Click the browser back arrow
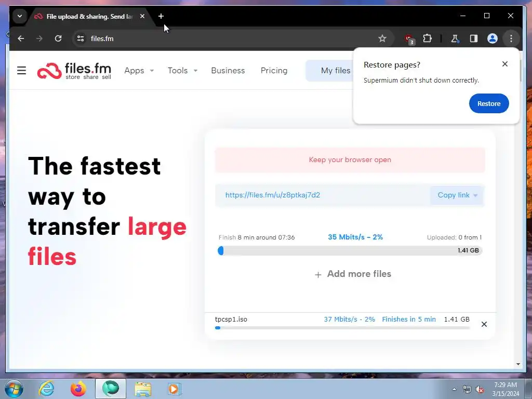Viewport: 532px width, 399px height. pos(21,38)
